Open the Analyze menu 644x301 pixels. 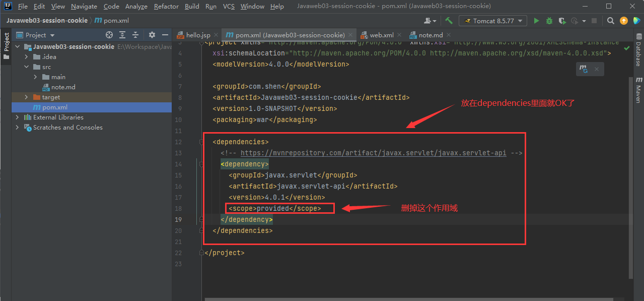click(136, 7)
